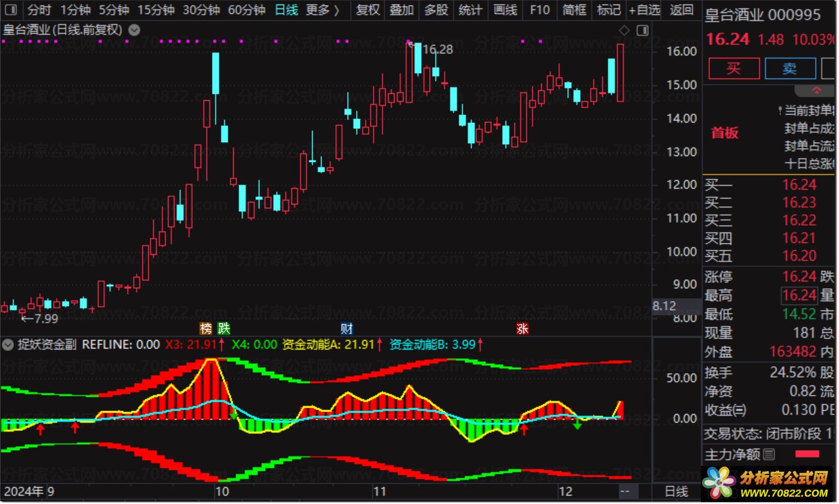Screen dimensions: 839x504
Task: Click the 买五 price 16.20
Action: [799, 256]
